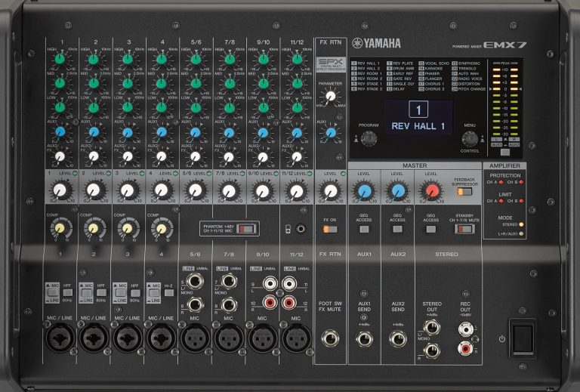This screenshot has width=580, height=392.
Task: Select STEREO OUT L/MONO jack
Action: pyautogui.click(x=432, y=327)
